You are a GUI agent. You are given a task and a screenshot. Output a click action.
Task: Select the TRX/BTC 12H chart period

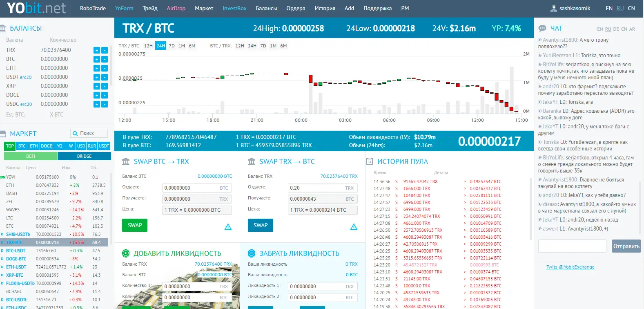pyautogui.click(x=148, y=46)
